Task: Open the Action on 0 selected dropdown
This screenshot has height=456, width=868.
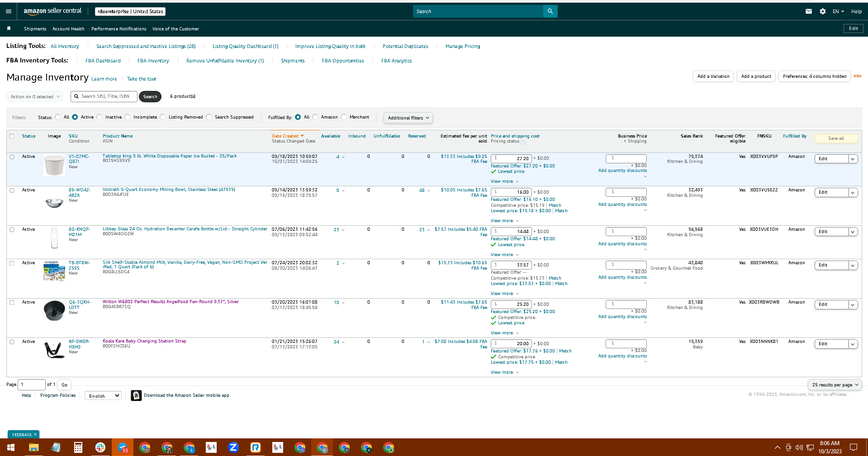Action: [35, 96]
